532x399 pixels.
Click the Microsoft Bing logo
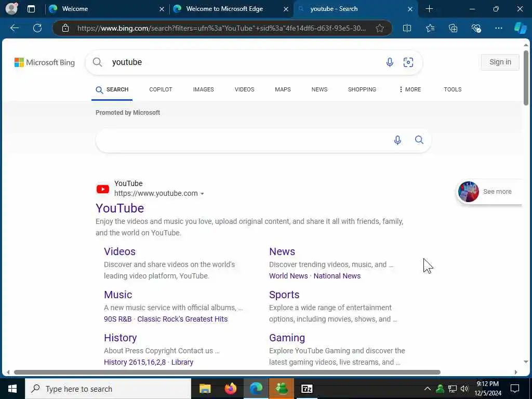tap(45, 62)
